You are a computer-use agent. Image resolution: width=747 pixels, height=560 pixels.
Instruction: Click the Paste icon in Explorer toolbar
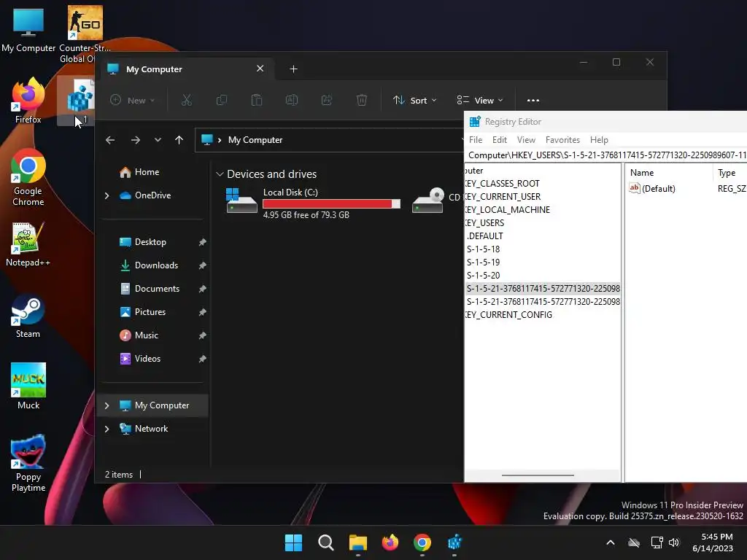point(256,100)
